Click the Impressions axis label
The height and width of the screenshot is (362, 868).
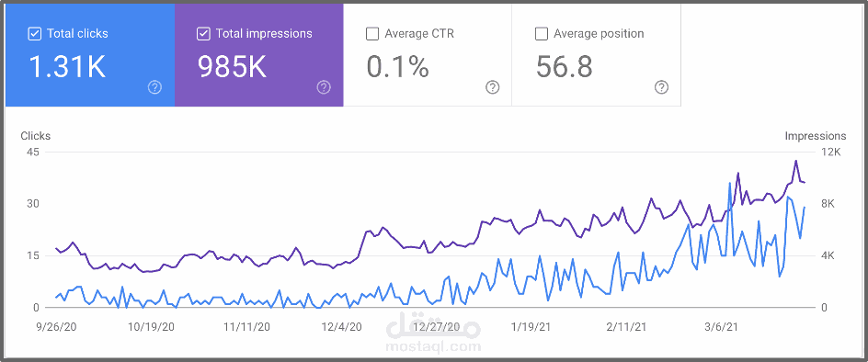pos(815,136)
